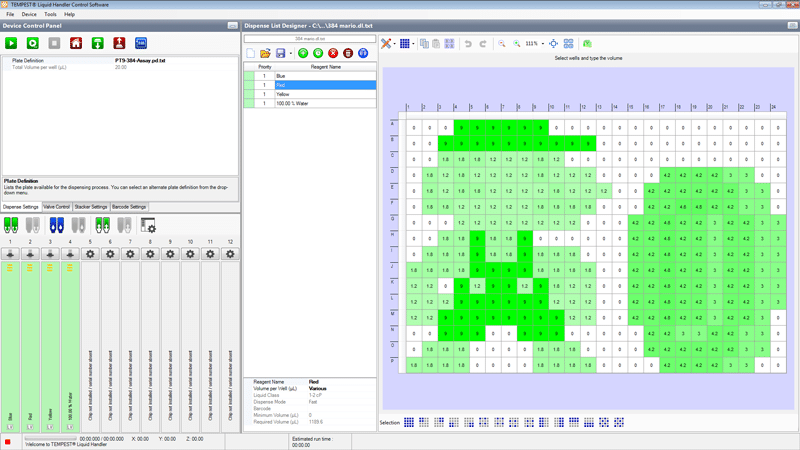Expand the save button dropdown arrow
Image resolution: width=800 pixels, height=450 pixels.
pos(290,53)
